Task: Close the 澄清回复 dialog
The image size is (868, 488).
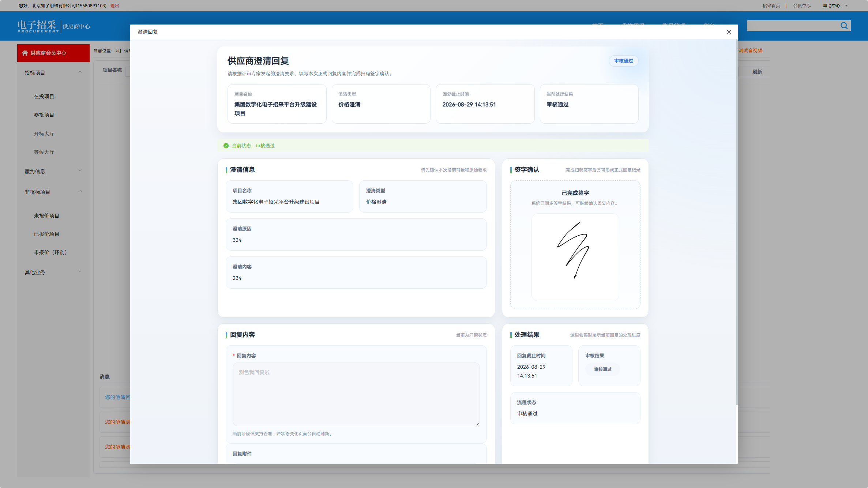Action: (729, 32)
